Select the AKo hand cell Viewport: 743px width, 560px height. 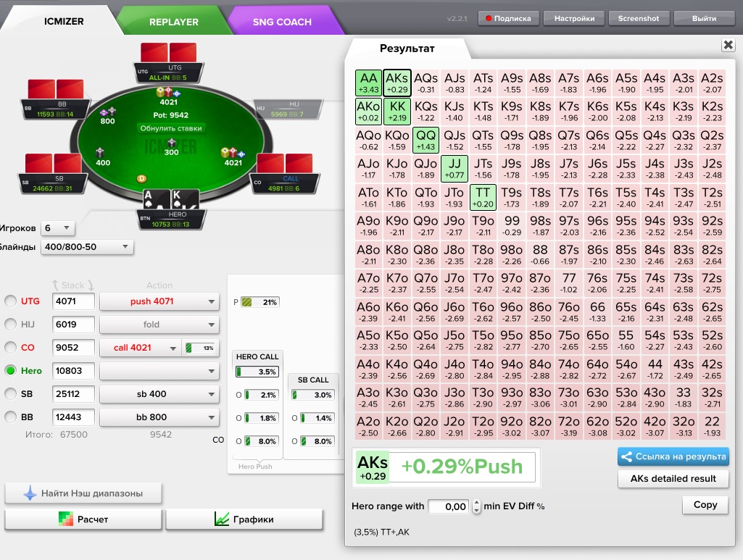[368, 112]
